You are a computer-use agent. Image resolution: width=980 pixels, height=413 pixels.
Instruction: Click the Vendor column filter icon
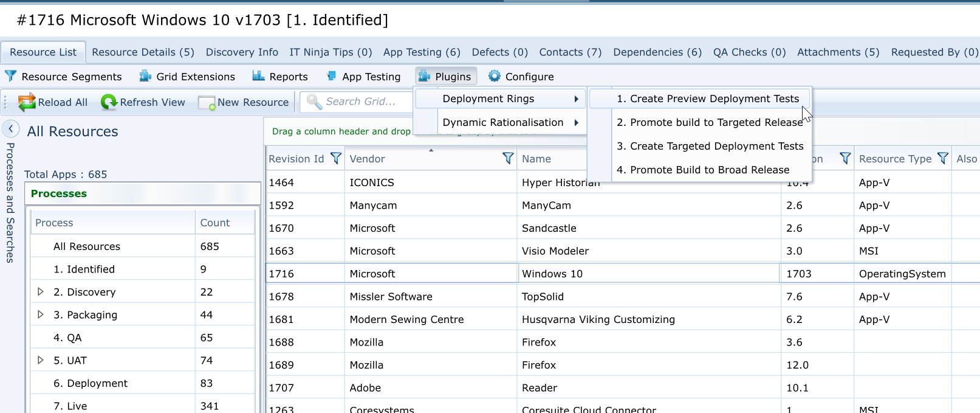pos(508,158)
